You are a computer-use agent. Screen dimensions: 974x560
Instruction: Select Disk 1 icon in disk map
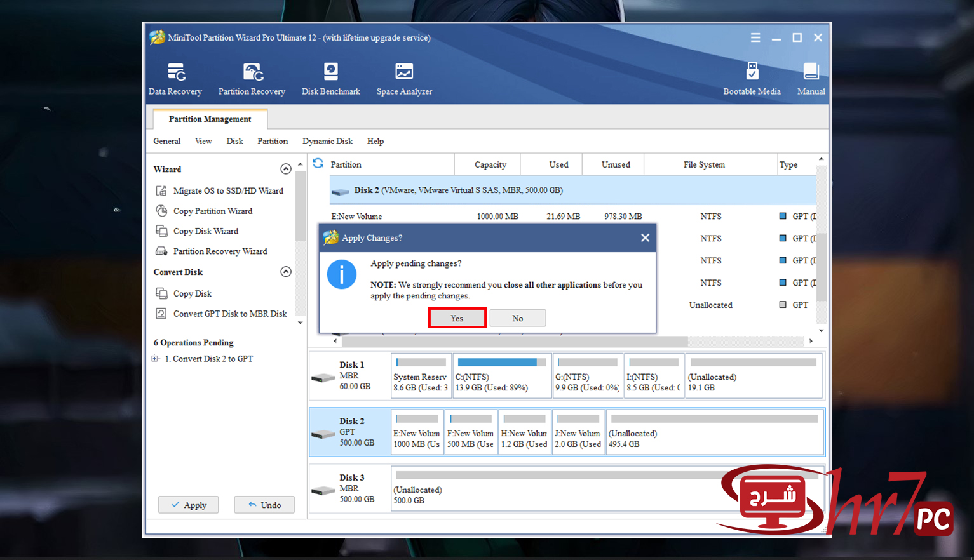(x=323, y=378)
